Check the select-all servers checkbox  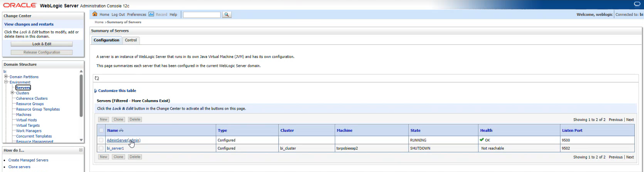point(101,131)
